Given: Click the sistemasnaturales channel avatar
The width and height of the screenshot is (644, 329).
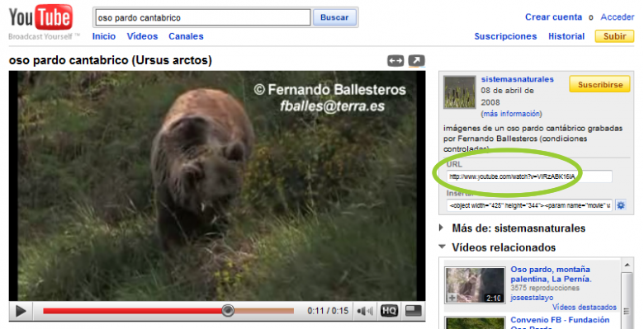Looking at the screenshot, I should point(459,92).
